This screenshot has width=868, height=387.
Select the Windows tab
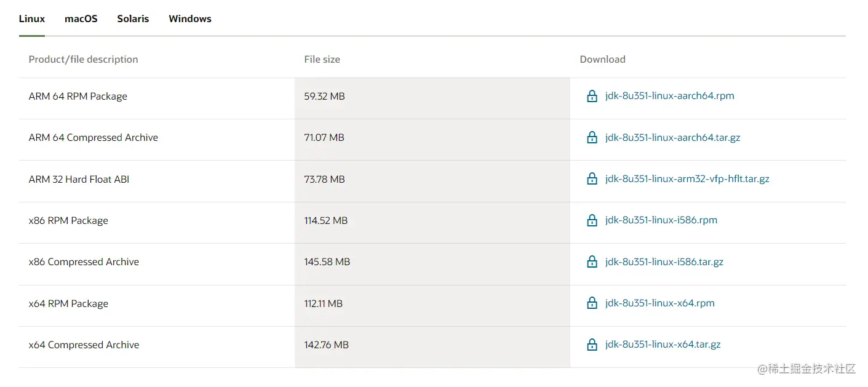[x=190, y=19]
